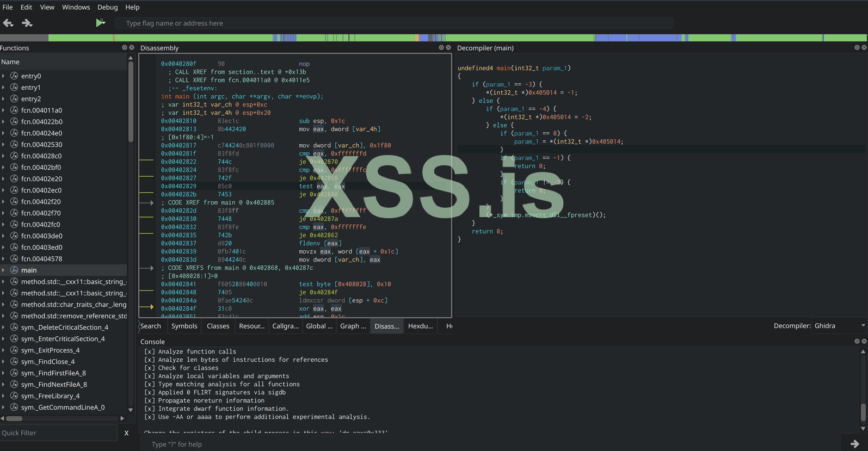The width and height of the screenshot is (868, 451).
Task: Switch to the Classes tab
Action: 218,326
